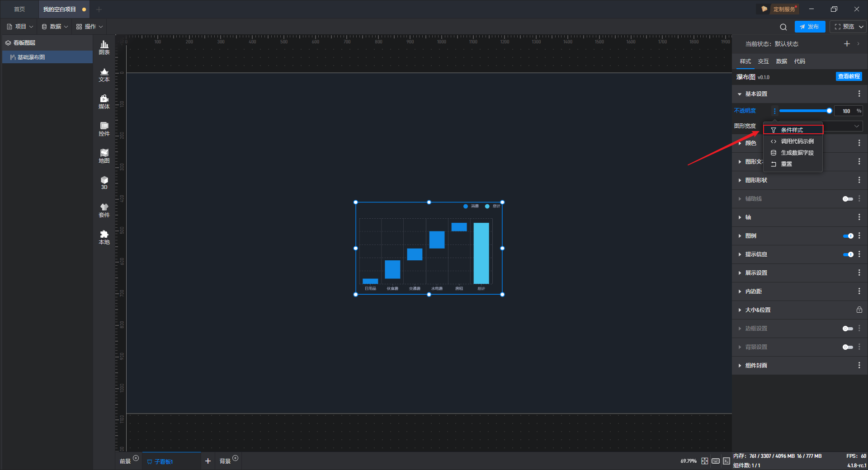Open the 预览 dropdown arrow
The width and height of the screenshot is (868, 470).
861,27
